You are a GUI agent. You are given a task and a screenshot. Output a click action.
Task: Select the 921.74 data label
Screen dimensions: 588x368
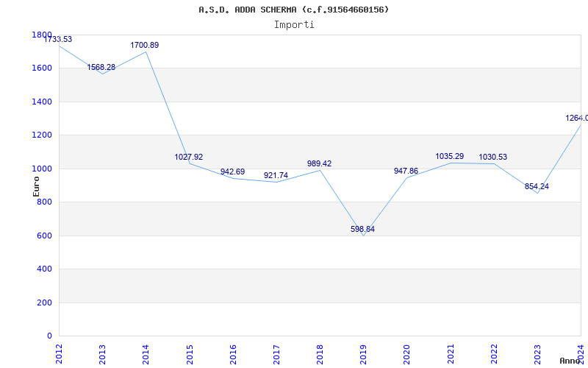(276, 175)
